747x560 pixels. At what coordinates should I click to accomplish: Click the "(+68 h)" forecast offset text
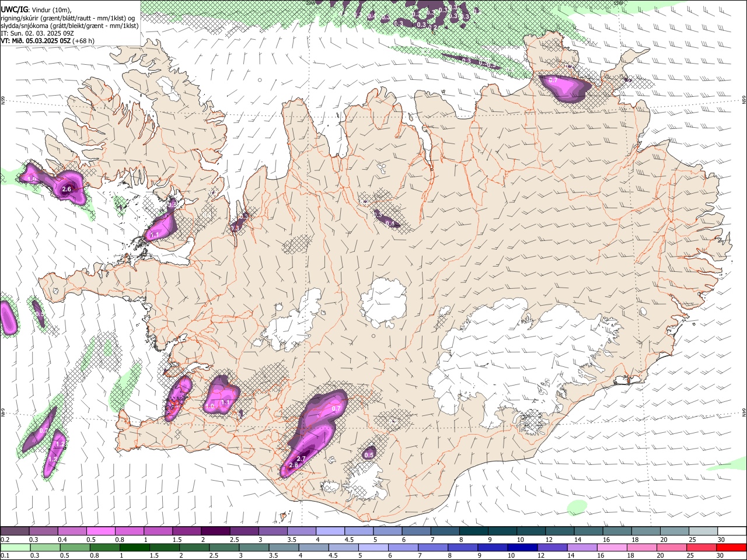[x=84, y=41]
